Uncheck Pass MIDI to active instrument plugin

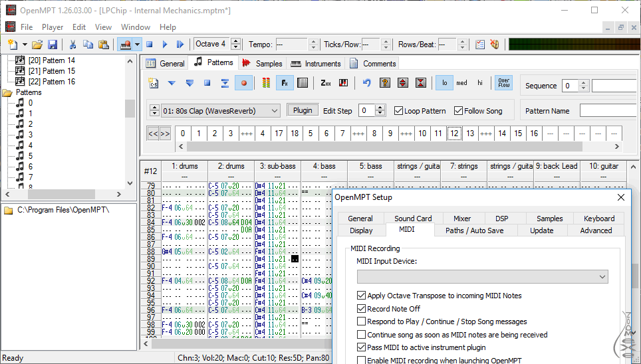[361, 347]
